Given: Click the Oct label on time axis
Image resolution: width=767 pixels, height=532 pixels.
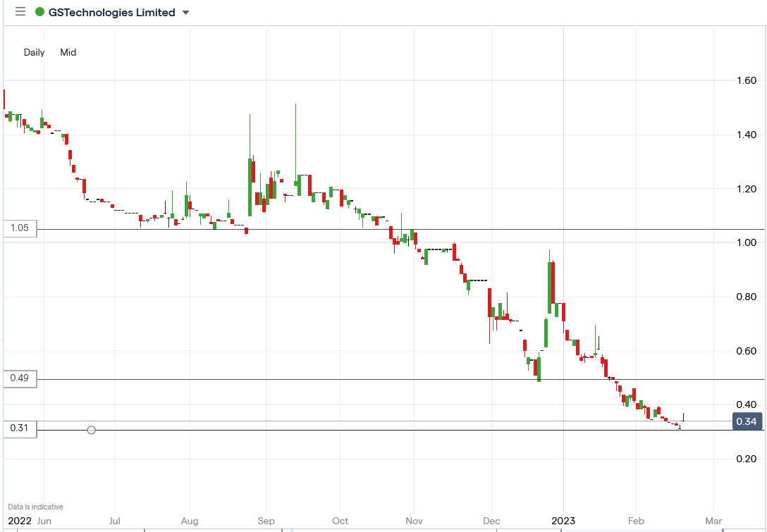Looking at the screenshot, I should (340, 521).
